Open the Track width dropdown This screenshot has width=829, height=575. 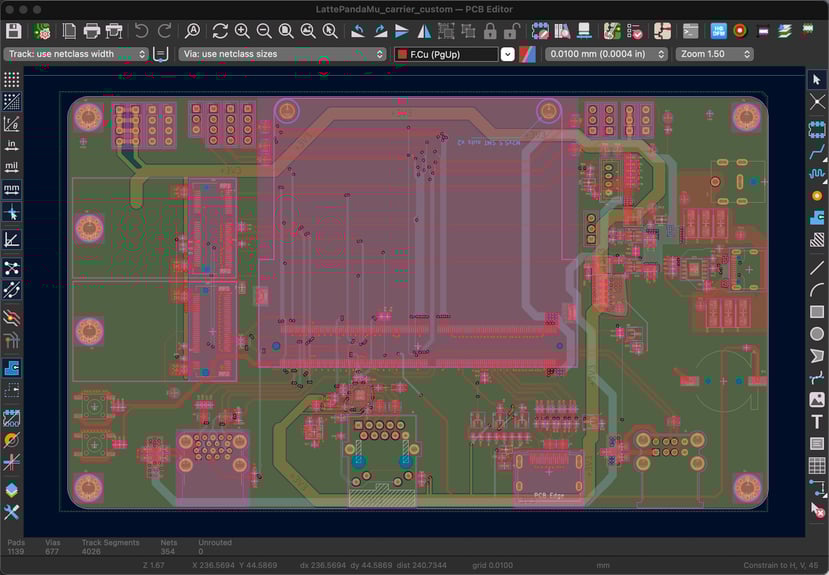(x=76, y=54)
